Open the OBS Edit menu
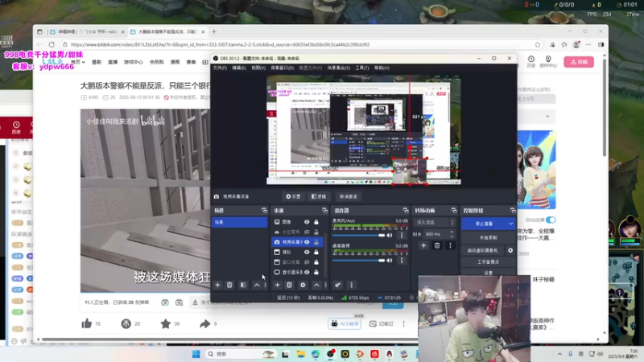 (x=238, y=68)
